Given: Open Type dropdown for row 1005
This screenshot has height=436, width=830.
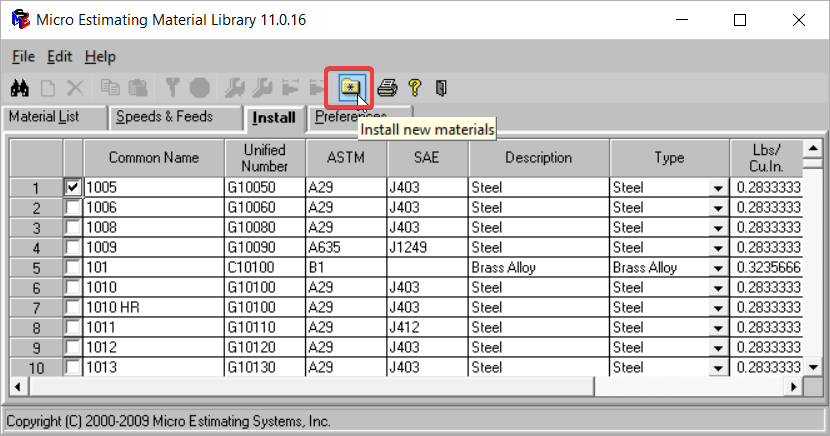Looking at the screenshot, I should pos(718,188).
